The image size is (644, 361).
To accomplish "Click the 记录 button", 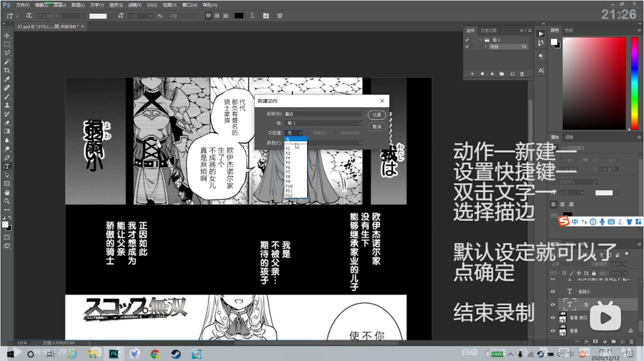I will (377, 115).
